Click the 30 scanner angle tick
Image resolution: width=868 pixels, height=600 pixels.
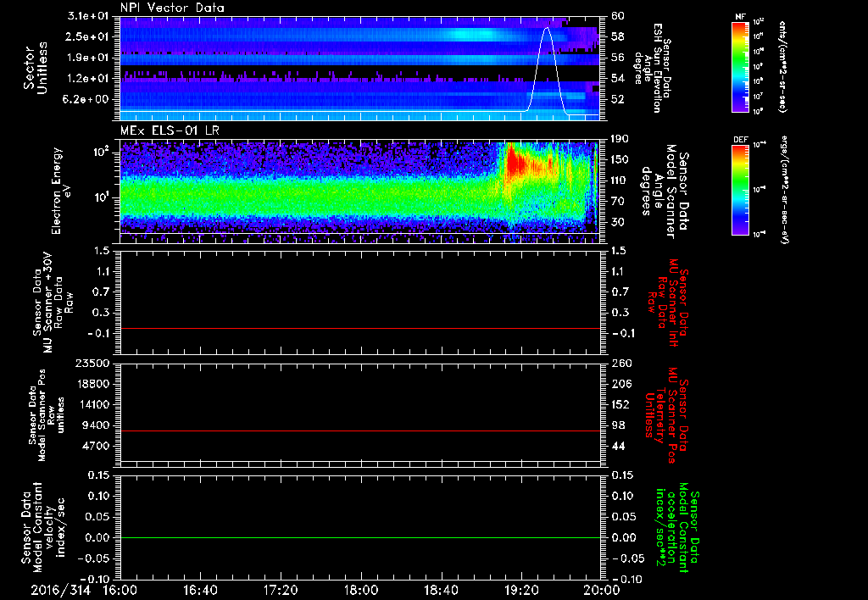coord(618,222)
